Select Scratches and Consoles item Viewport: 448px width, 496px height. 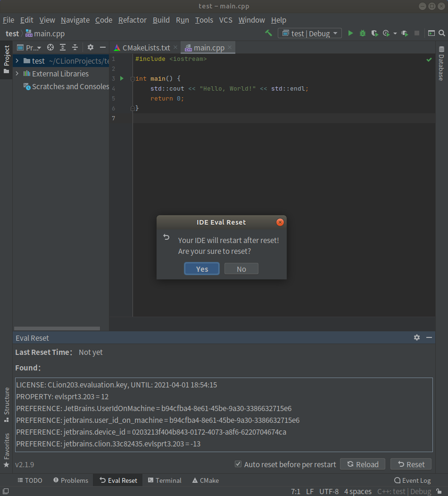pos(66,87)
